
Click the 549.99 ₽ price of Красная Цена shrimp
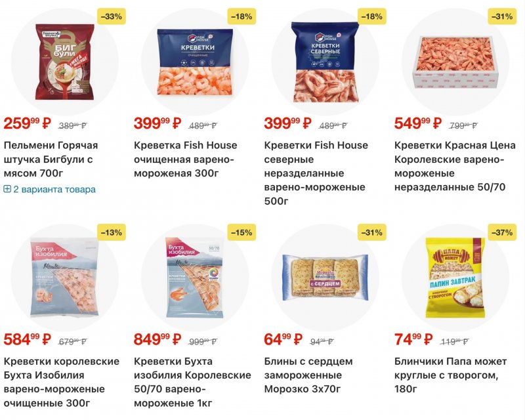pyautogui.click(x=417, y=123)
